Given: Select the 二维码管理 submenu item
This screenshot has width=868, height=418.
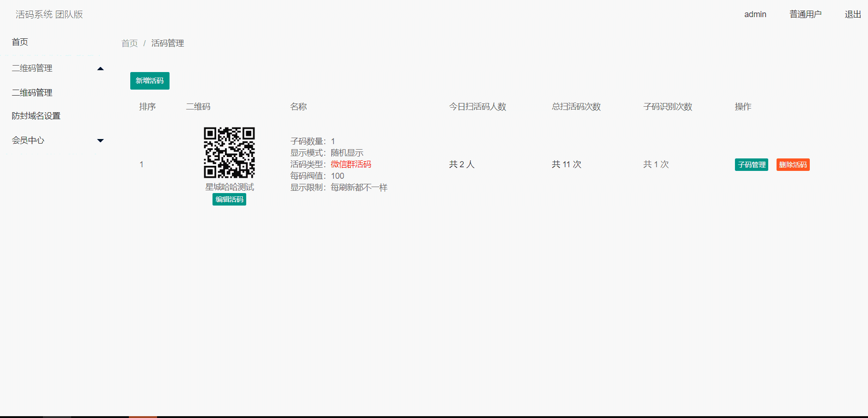Looking at the screenshot, I should pos(32,93).
